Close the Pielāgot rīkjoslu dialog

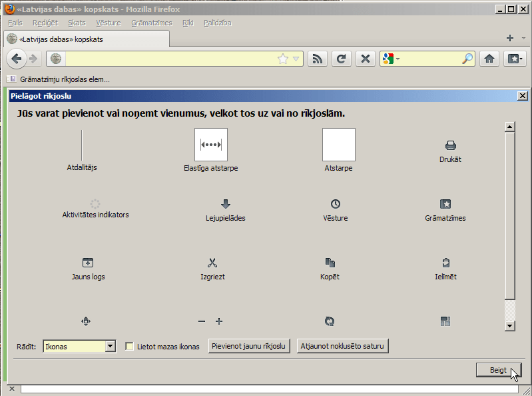coord(523,96)
